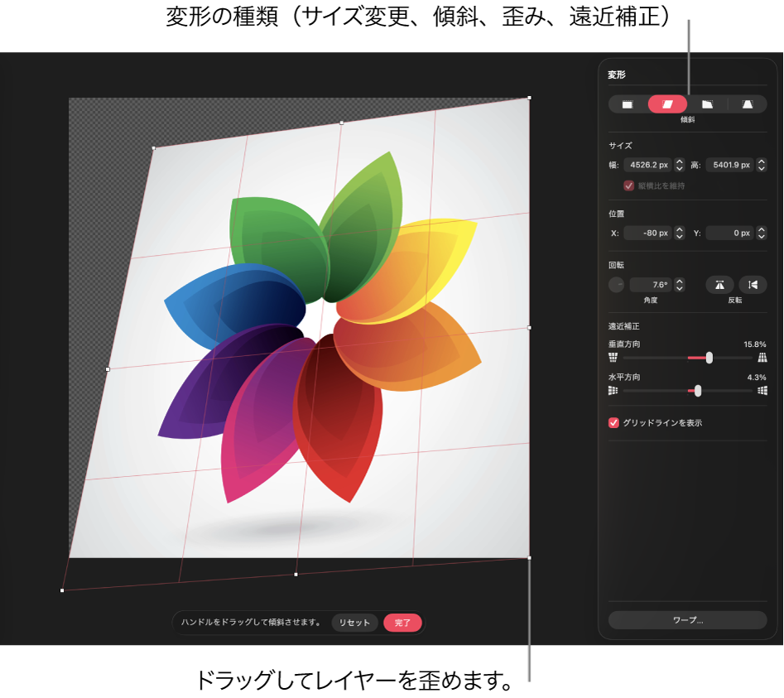The width and height of the screenshot is (784, 698).
Task: Click the rotation angle dial knob
Action: coord(617,285)
